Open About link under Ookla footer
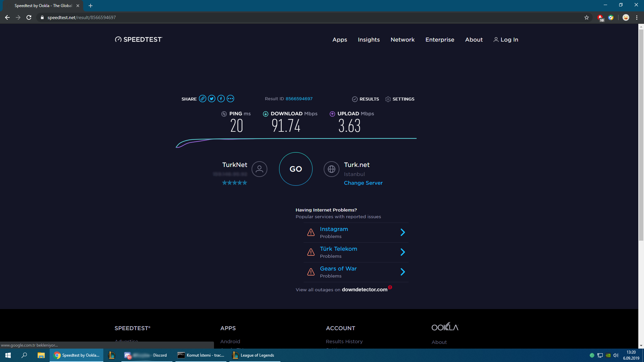Image resolution: width=644 pixels, height=362 pixels. pyautogui.click(x=439, y=342)
